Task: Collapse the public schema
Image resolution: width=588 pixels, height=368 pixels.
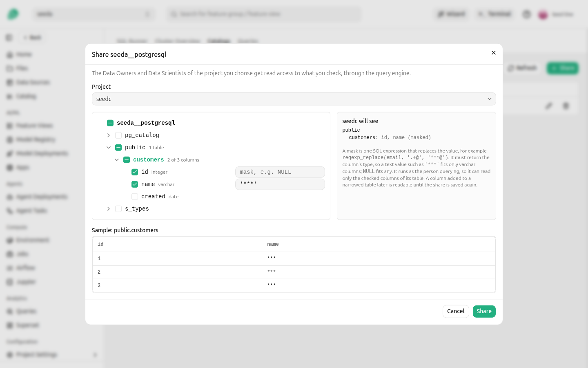Action: [x=109, y=148]
